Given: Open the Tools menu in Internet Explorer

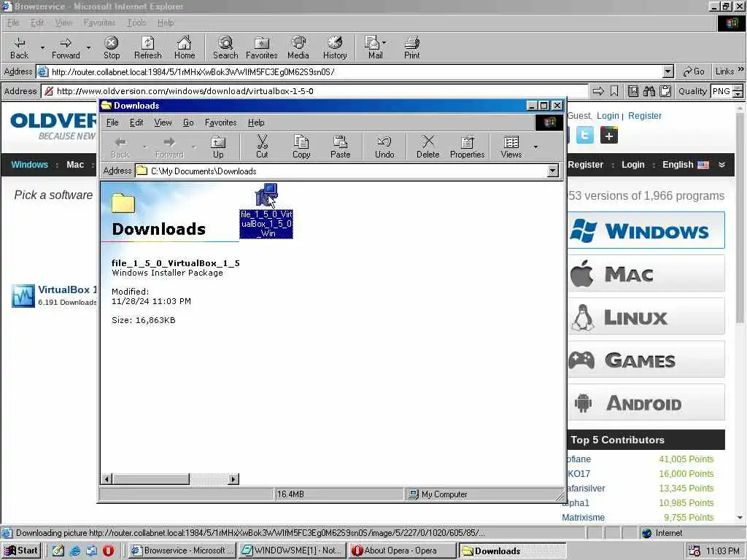Looking at the screenshot, I should [136, 23].
